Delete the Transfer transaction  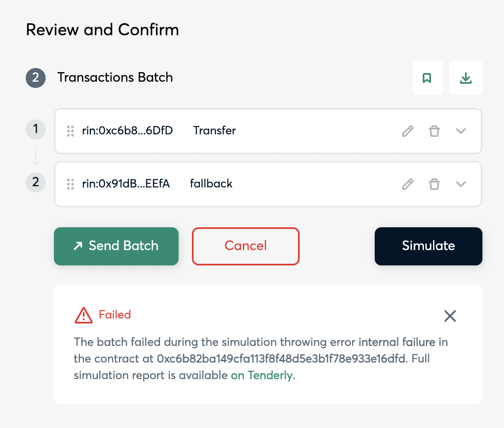tap(434, 131)
